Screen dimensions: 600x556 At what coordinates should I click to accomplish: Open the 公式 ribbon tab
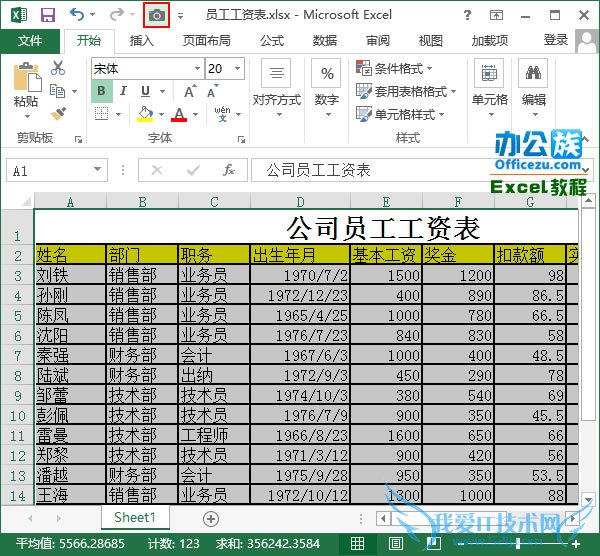[272, 41]
